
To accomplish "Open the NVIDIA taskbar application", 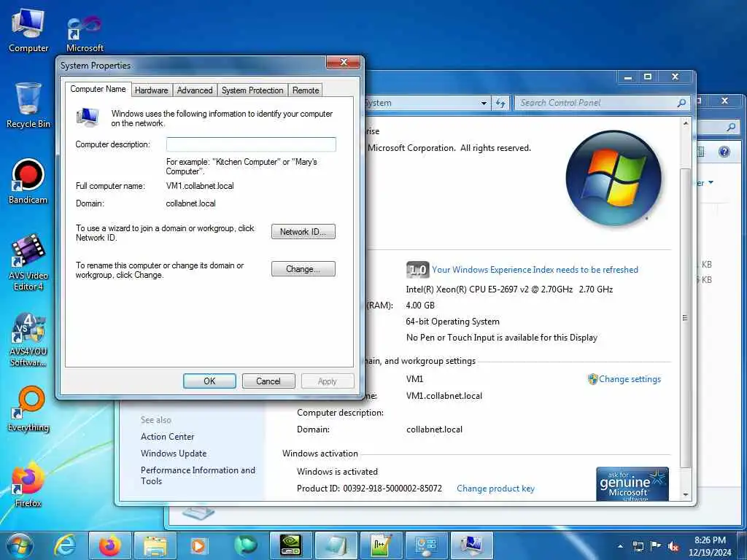I will pyautogui.click(x=290, y=545).
